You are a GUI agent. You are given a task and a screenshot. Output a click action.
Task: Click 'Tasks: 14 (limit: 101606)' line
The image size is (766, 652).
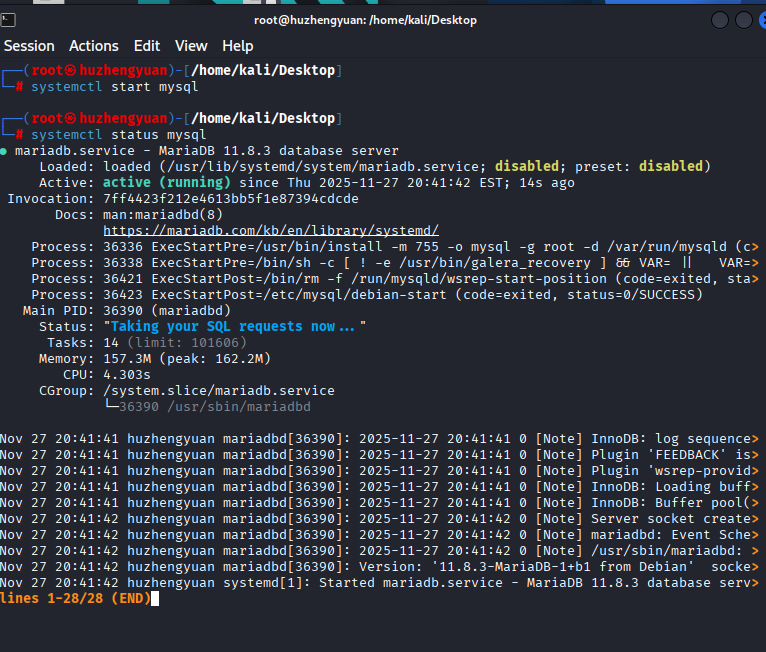pos(147,343)
